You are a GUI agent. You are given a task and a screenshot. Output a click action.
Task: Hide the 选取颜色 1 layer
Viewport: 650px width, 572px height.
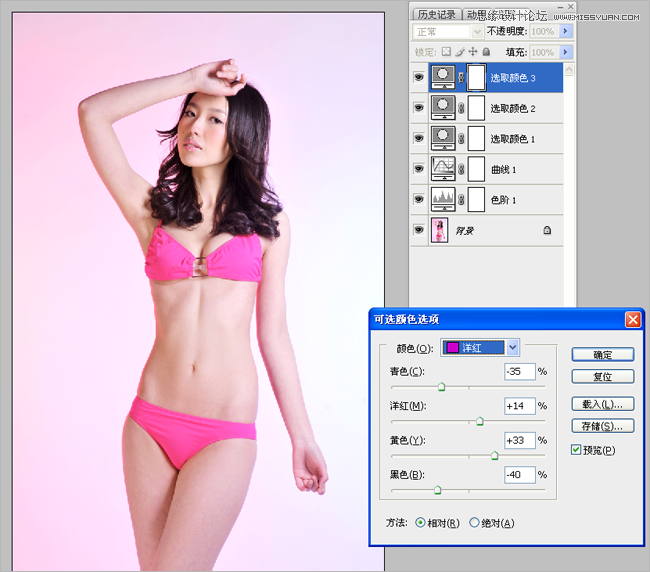coord(419,138)
